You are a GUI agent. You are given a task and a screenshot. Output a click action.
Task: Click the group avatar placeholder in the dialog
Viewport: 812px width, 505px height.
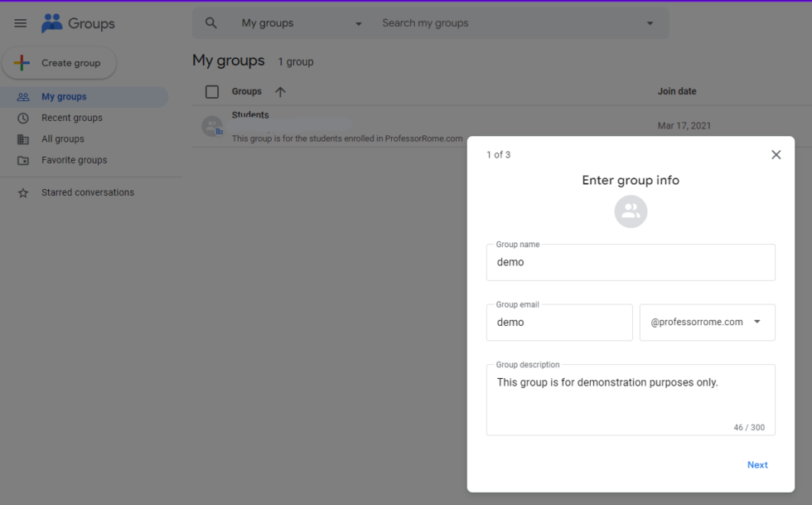click(x=631, y=211)
